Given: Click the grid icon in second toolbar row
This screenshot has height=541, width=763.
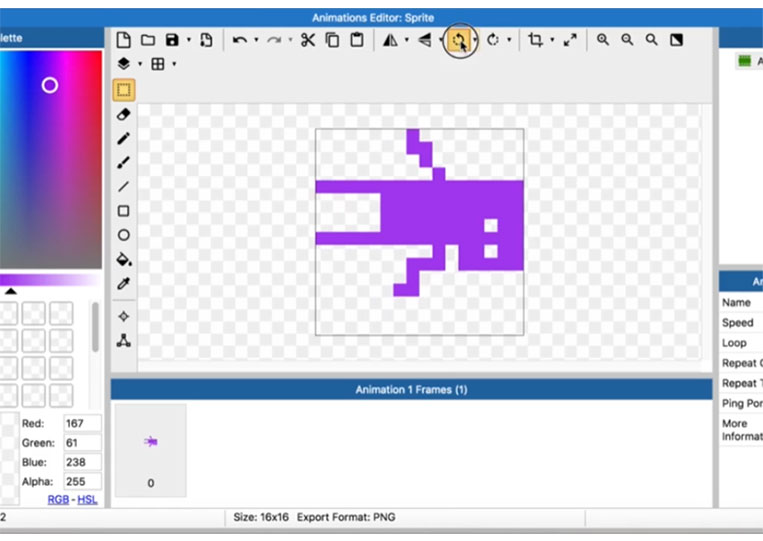Looking at the screenshot, I should tap(158, 64).
